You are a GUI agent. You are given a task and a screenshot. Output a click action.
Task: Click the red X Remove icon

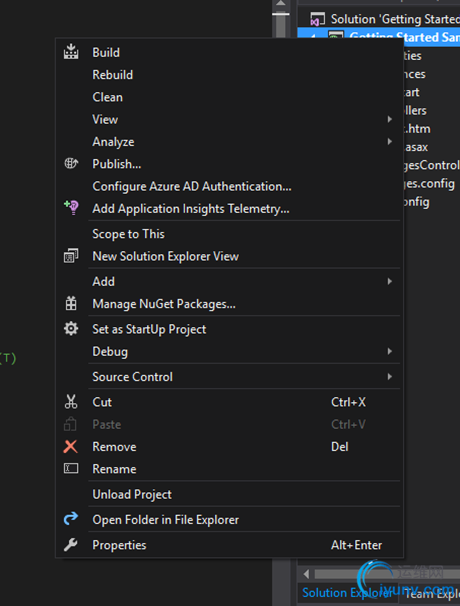pos(70,446)
